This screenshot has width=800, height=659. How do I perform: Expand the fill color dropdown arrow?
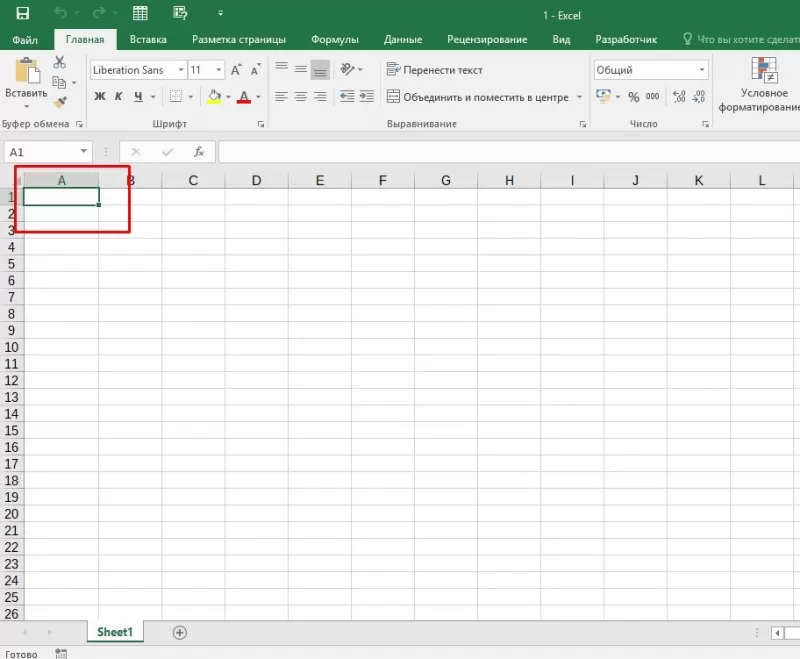click(x=228, y=97)
